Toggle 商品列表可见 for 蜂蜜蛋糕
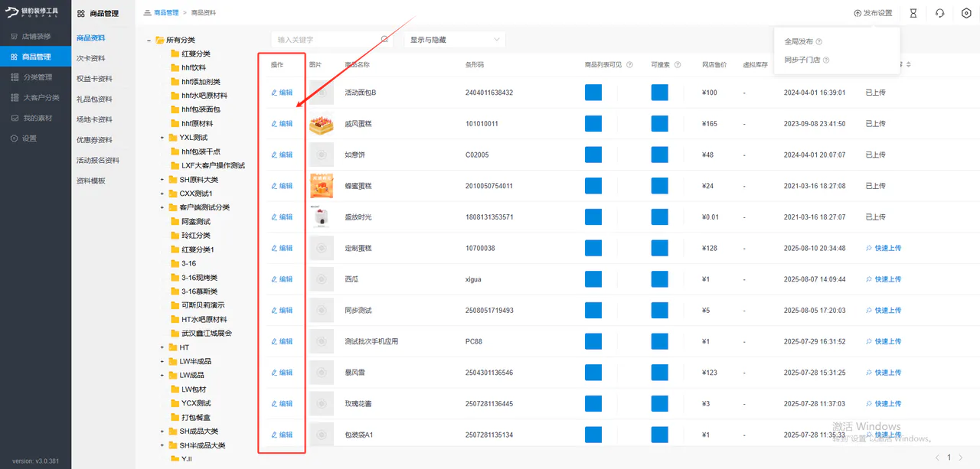This screenshot has width=980, height=469. coord(593,186)
